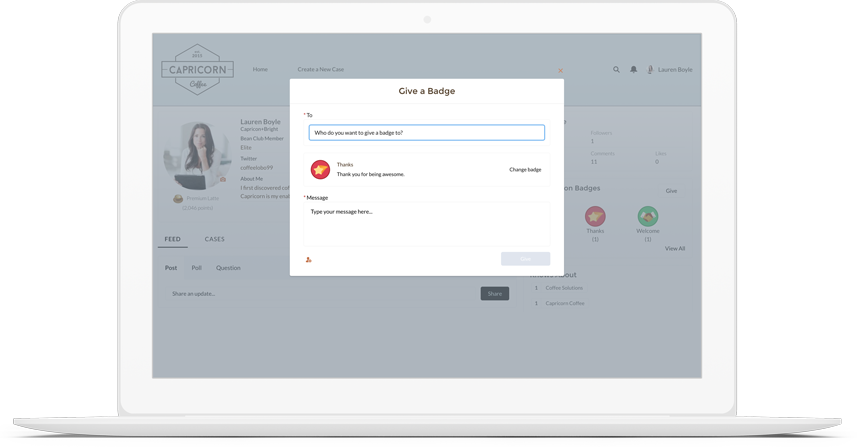
Task: Open the Home menu item
Action: (260, 70)
